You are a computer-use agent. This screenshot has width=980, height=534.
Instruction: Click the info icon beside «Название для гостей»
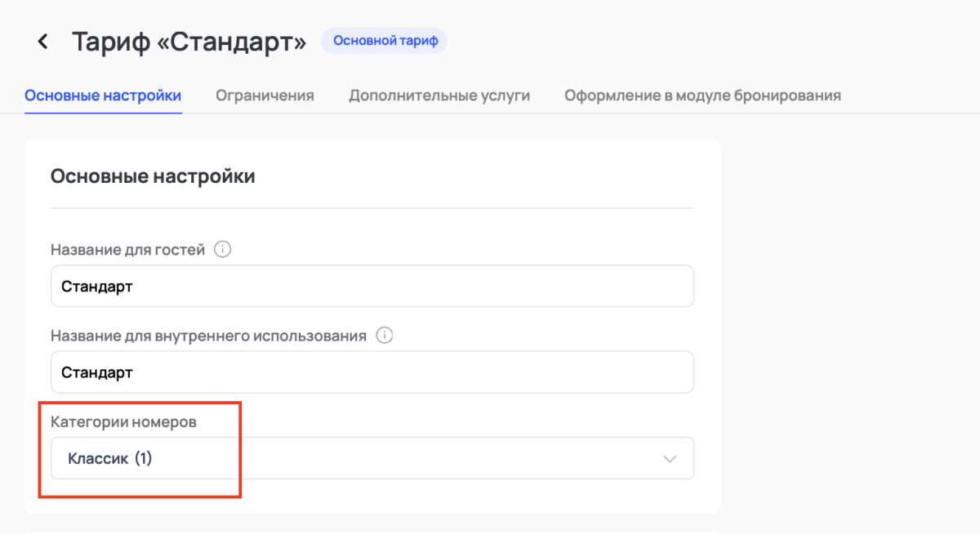click(222, 249)
